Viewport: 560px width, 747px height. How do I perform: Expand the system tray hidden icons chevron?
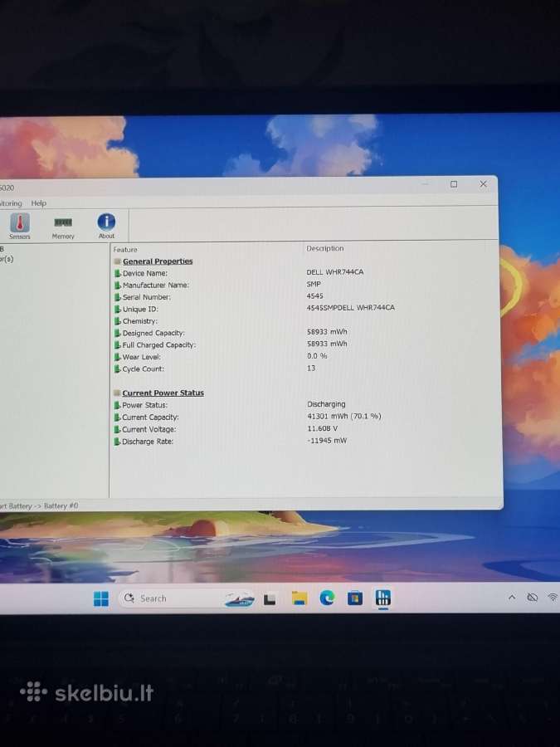(512, 597)
